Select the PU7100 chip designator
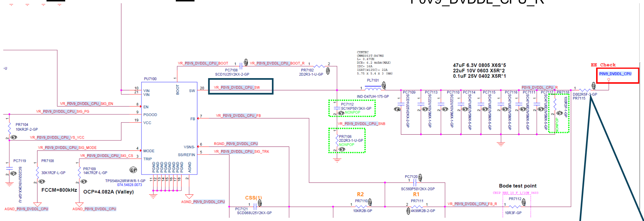Screen dimensions: 644x221 click(x=150, y=79)
